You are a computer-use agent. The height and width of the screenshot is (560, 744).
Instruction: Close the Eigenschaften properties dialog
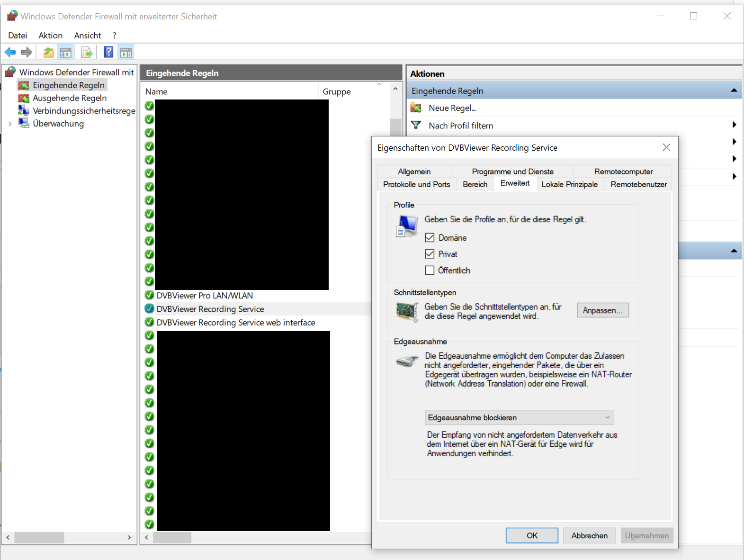tap(666, 147)
